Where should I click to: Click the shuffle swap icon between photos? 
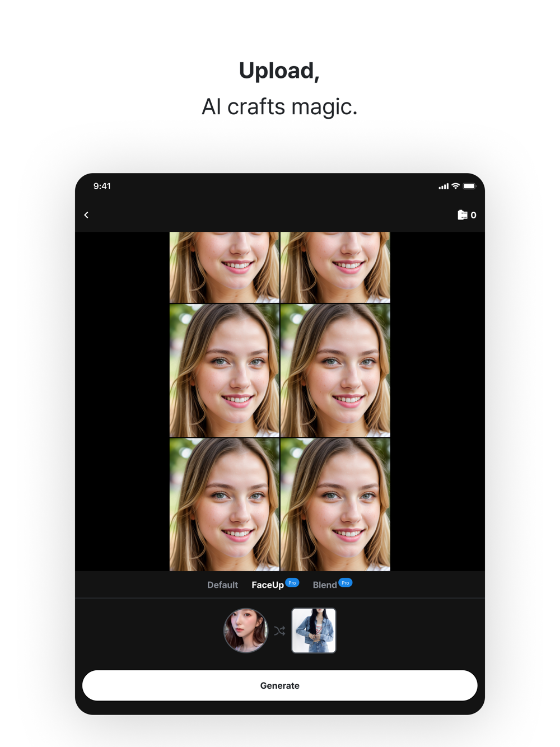[280, 631]
